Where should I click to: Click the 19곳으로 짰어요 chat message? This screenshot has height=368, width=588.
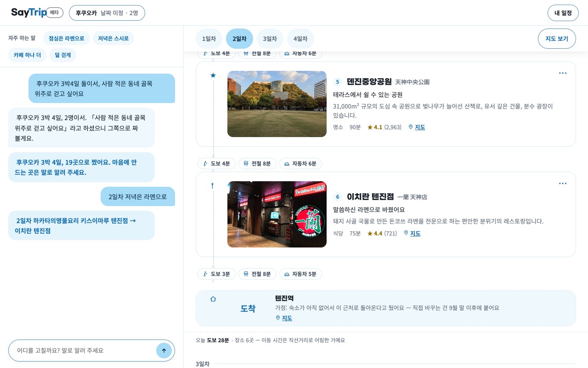coord(81,167)
